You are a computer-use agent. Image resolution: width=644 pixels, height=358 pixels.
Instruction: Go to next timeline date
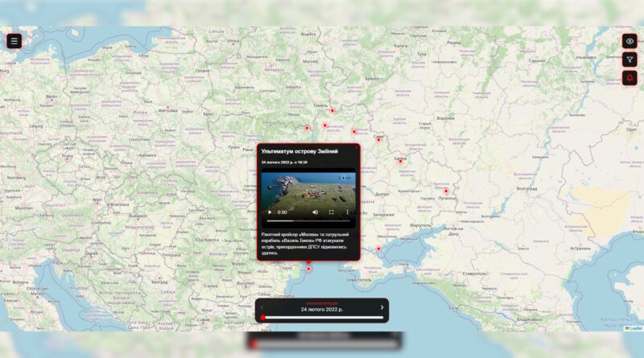click(x=382, y=307)
